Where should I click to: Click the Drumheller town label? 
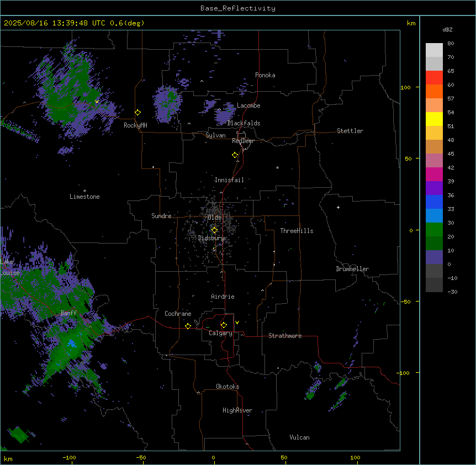352,269
